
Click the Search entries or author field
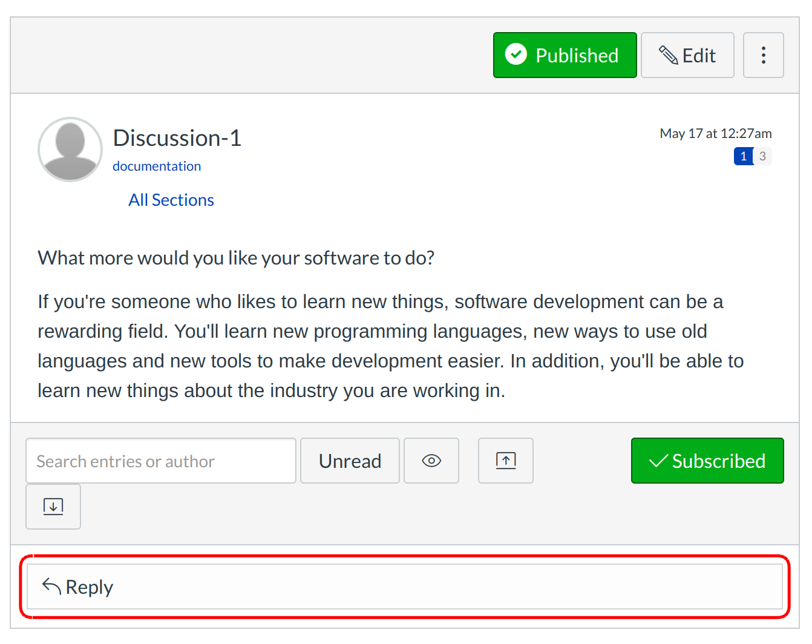(161, 461)
